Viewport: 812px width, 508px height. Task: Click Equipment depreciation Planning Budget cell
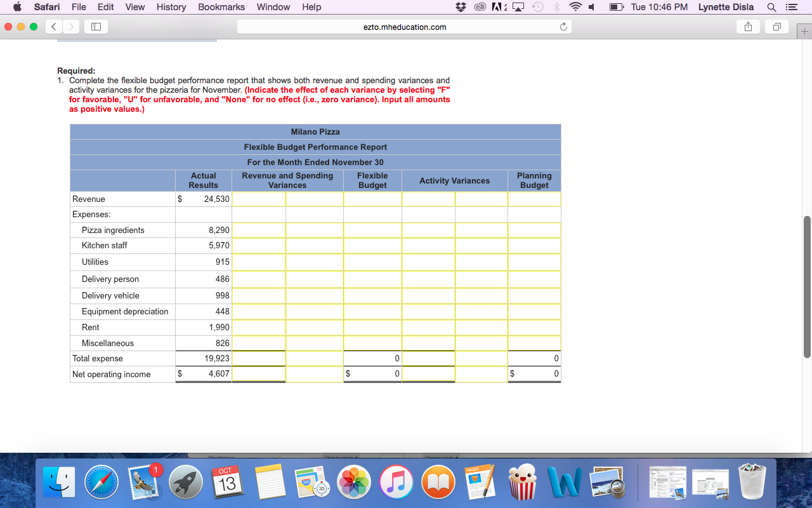pyautogui.click(x=534, y=311)
